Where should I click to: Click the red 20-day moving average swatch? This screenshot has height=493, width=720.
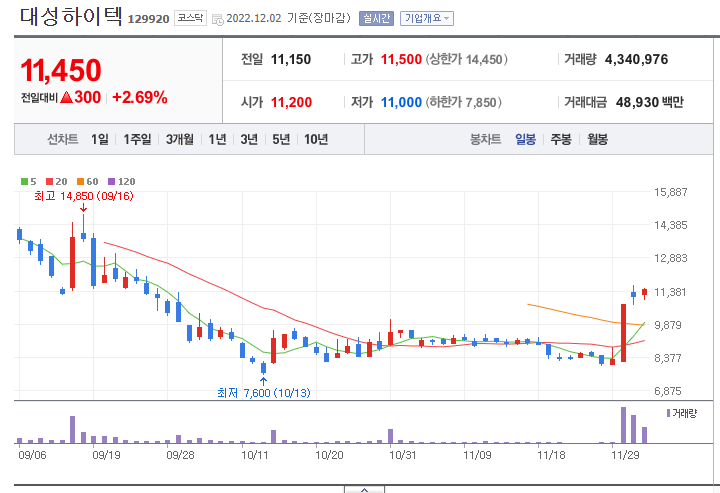pos(50,182)
